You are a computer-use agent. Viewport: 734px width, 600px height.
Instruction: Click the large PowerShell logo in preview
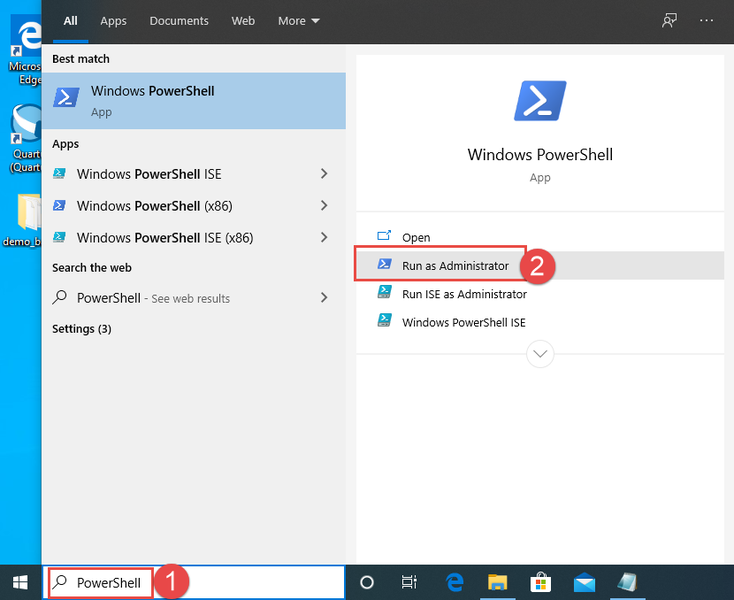(x=540, y=101)
